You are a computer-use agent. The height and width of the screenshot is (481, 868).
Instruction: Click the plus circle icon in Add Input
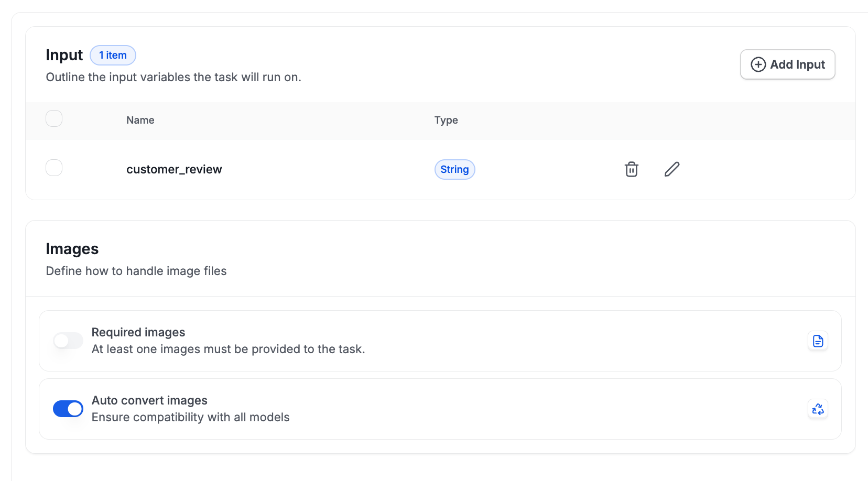pos(758,64)
